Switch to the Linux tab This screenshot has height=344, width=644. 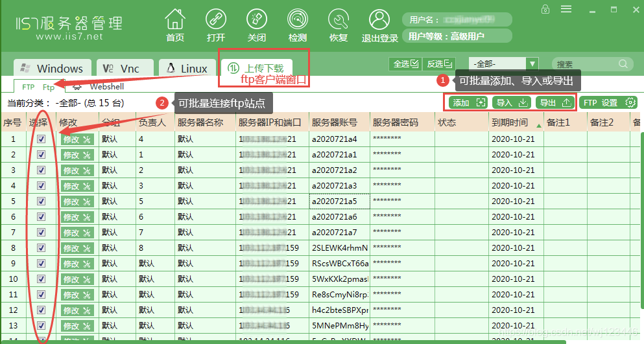click(x=187, y=68)
